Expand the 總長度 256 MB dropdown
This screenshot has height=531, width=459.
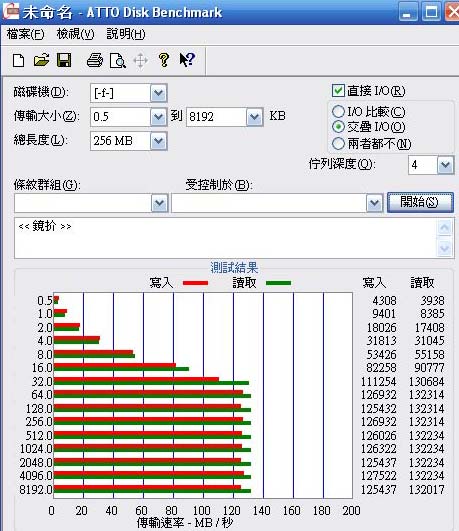(159, 141)
